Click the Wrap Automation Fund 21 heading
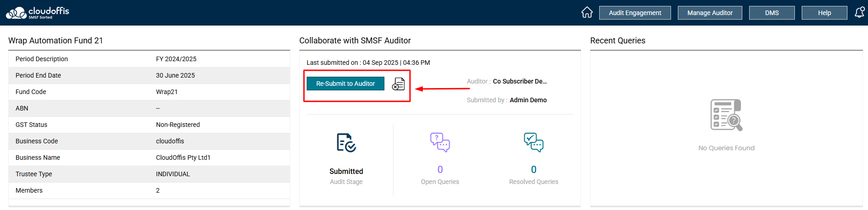This screenshot has height=210, width=868. tap(55, 41)
